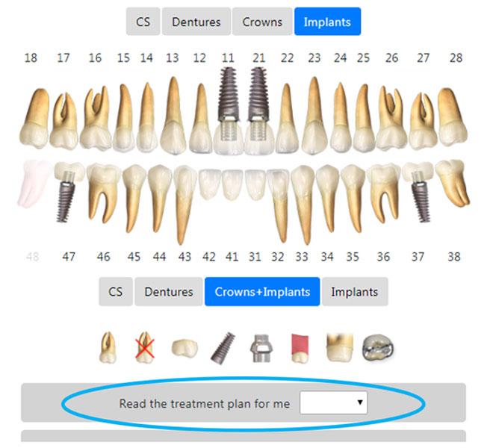
Task: Select lower jaw Dentures tab
Action: (x=169, y=292)
